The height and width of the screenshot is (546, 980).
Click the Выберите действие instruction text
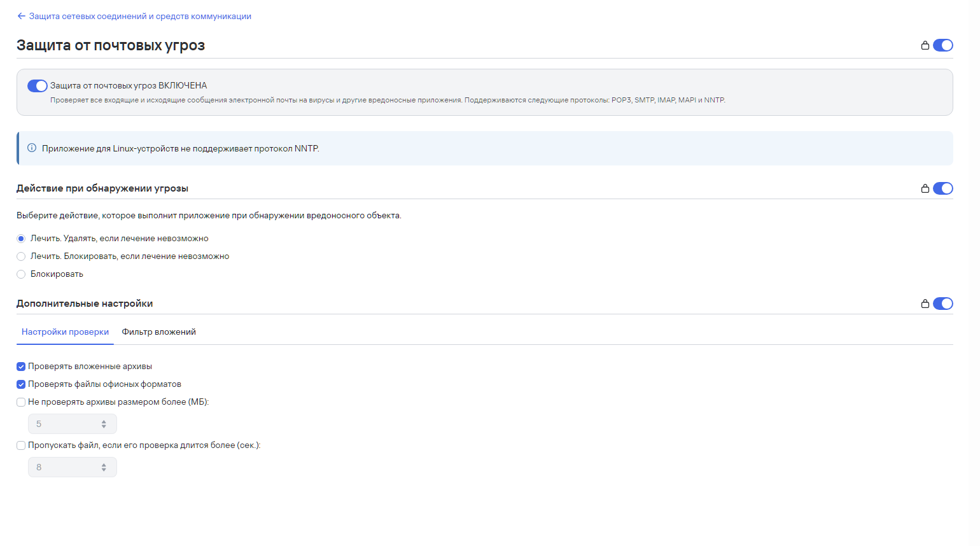[x=209, y=216]
